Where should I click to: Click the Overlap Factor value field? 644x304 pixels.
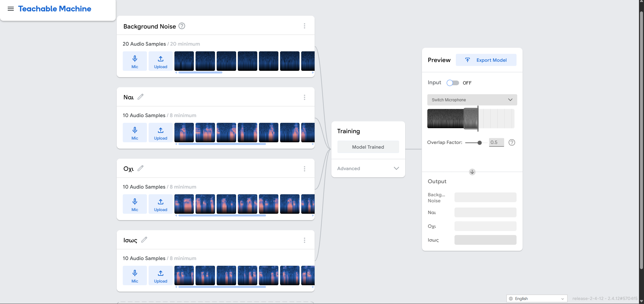click(496, 142)
